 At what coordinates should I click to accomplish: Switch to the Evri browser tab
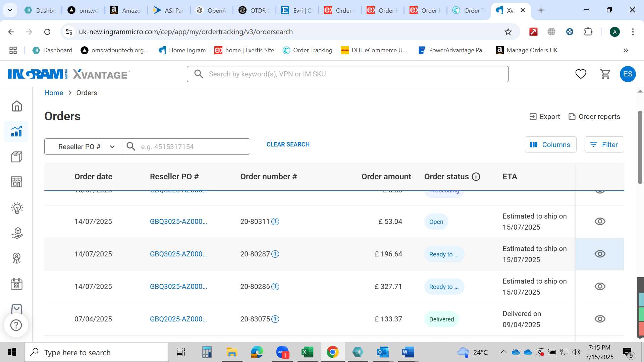tap(297, 10)
